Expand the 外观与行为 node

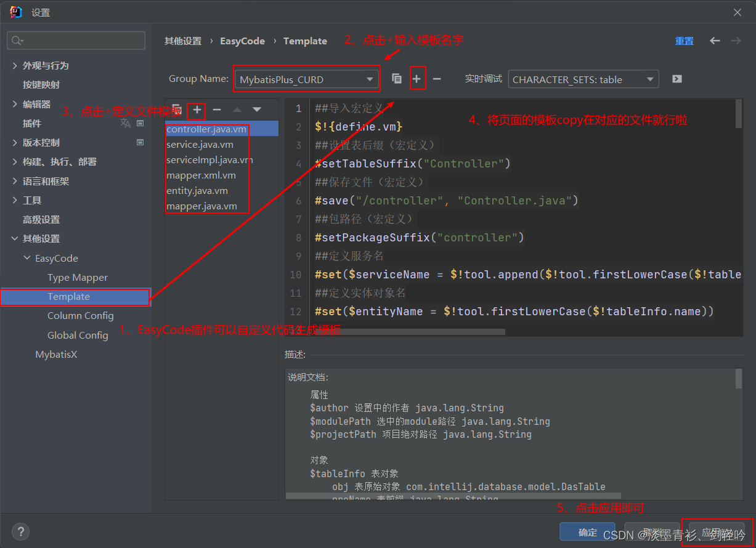(15, 65)
